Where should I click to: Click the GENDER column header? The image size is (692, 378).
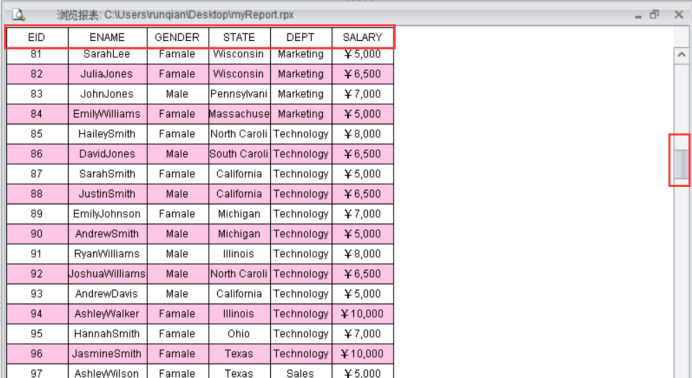pos(178,37)
